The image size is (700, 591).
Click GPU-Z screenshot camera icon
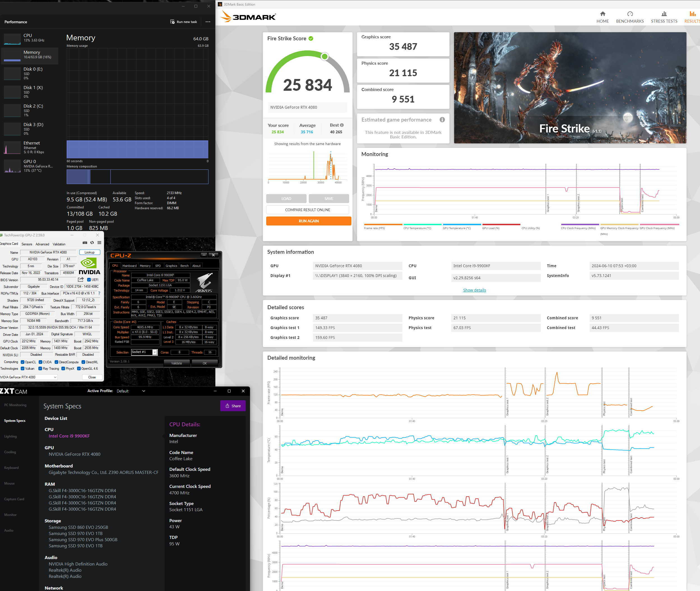[85, 243]
